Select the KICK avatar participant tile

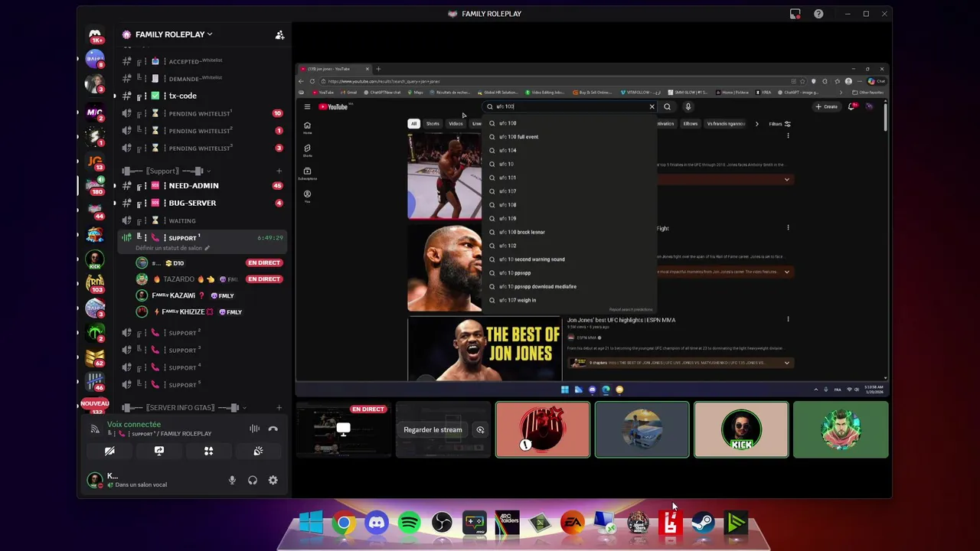[x=741, y=429]
